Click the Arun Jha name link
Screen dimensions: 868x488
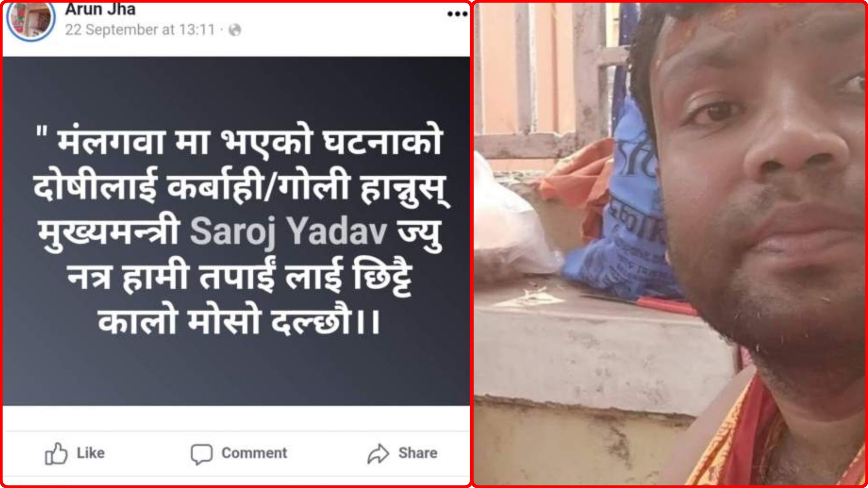[x=100, y=9]
